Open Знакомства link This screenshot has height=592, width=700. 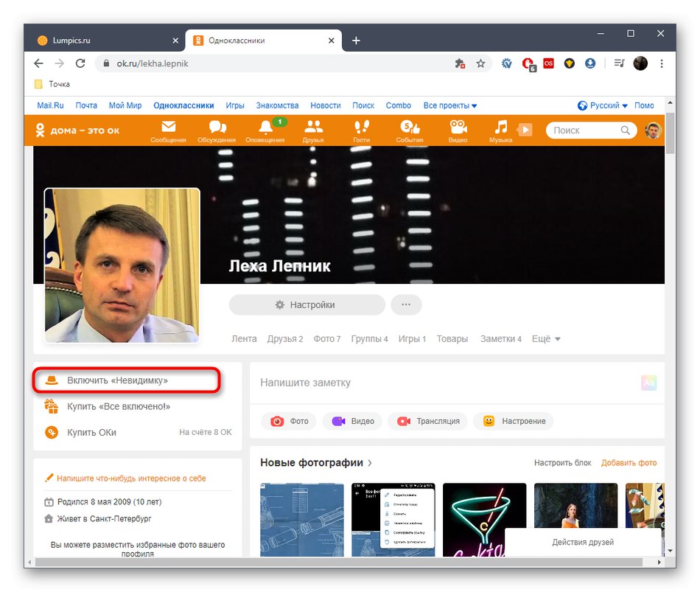click(x=277, y=105)
